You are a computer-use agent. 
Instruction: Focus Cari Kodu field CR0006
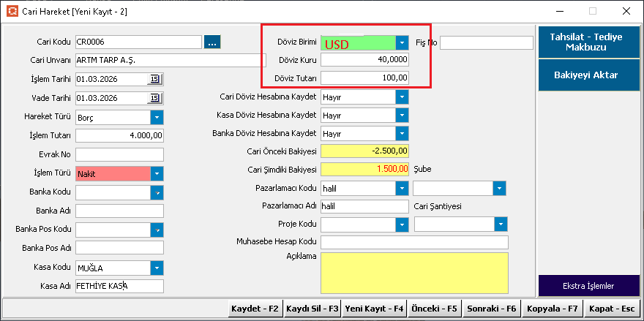139,42
